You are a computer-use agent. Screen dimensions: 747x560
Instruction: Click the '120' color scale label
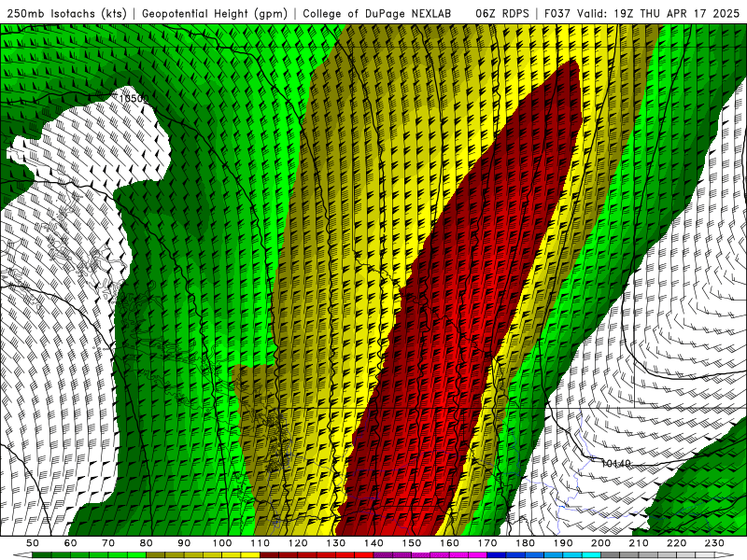point(298,543)
